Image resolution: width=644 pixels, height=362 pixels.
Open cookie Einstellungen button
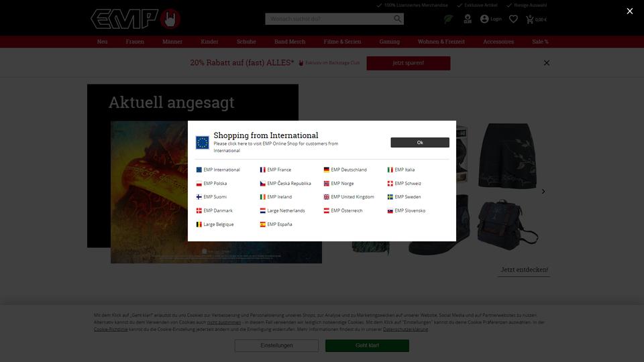pyautogui.click(x=276, y=346)
